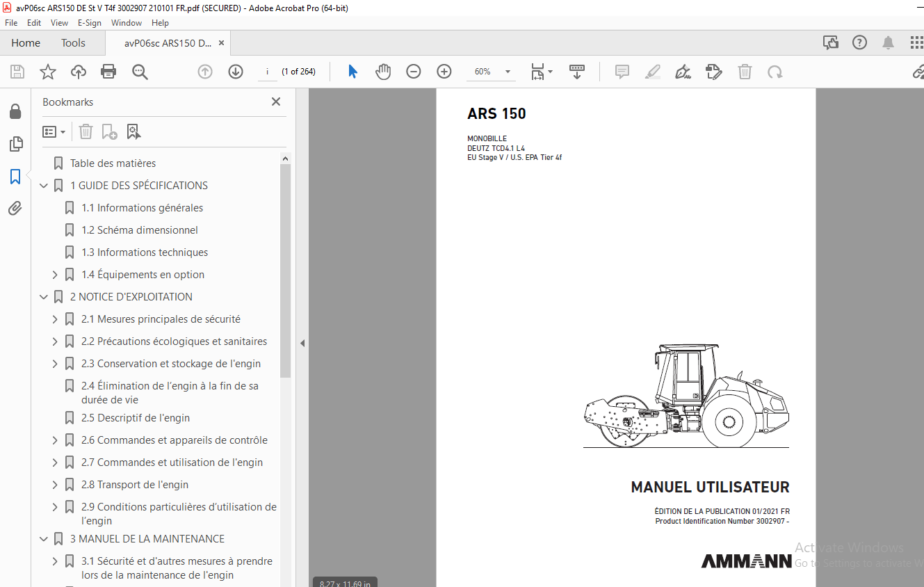Rotate the page clockwise
Screen dimensions: 924x587
coord(775,72)
